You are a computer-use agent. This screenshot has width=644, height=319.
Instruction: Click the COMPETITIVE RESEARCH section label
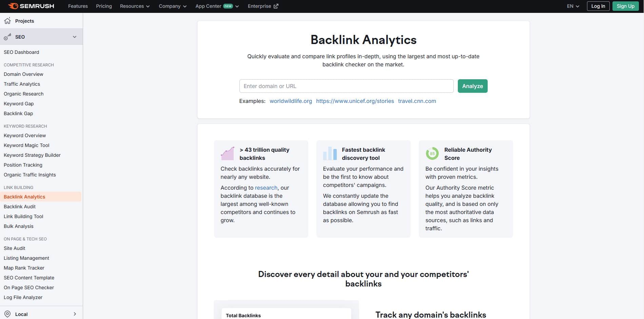coord(29,65)
